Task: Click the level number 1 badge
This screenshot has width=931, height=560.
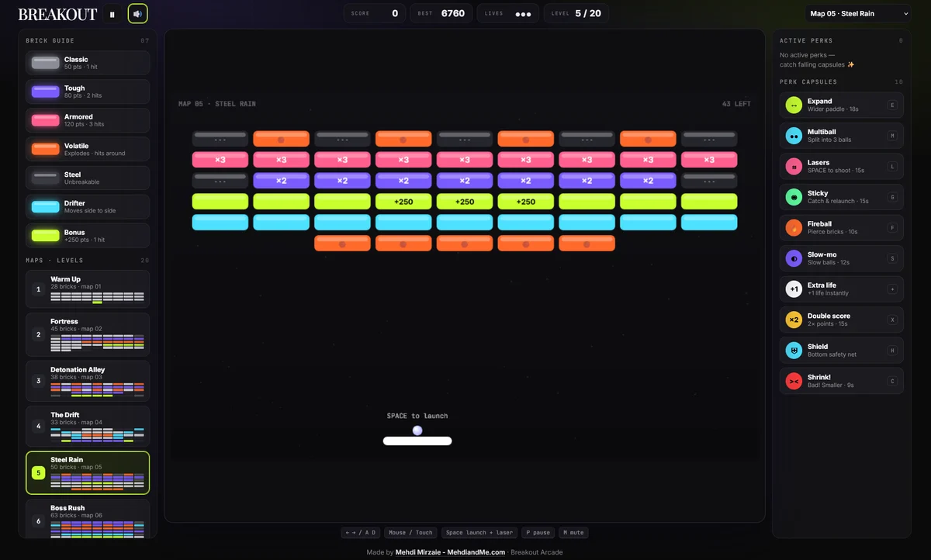Action: [38, 289]
